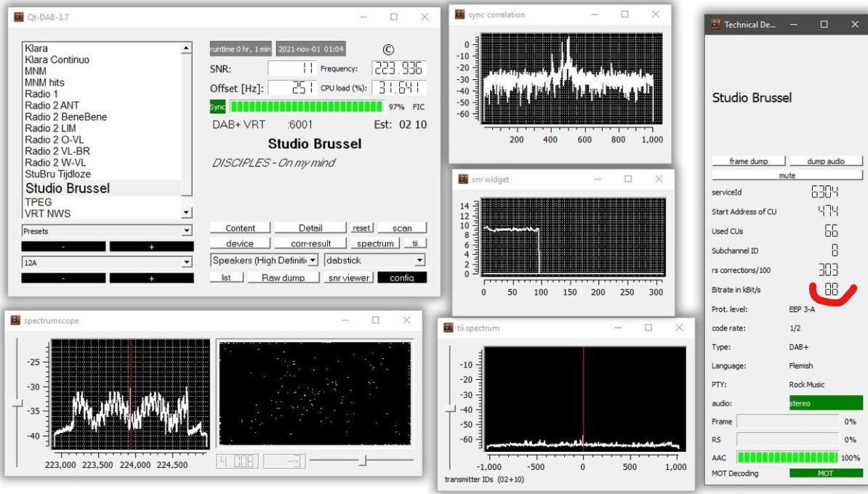Select StuBru Tijdloze service
The image size is (868, 494).
click(x=57, y=174)
